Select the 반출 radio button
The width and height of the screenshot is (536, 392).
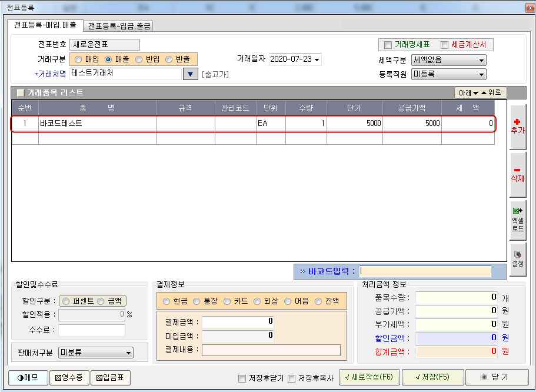coord(169,59)
